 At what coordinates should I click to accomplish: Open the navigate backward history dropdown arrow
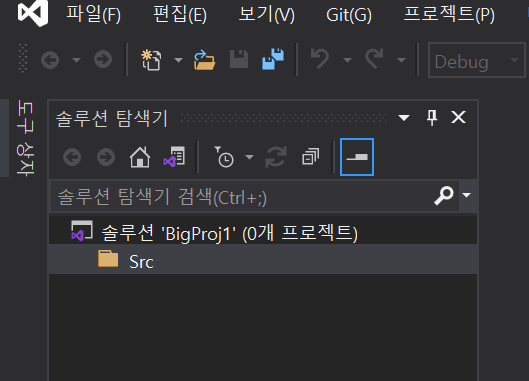77,60
